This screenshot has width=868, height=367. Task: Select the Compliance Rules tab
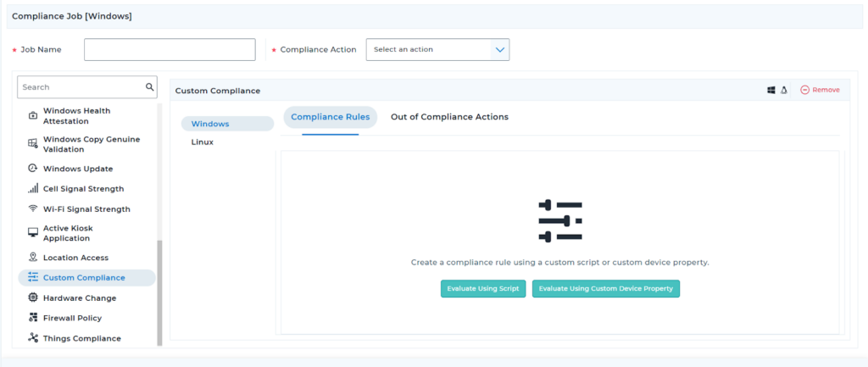[x=330, y=117]
